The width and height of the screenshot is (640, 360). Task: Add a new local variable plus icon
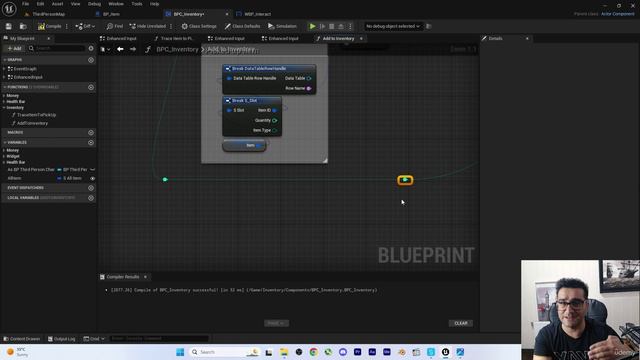(x=91, y=198)
